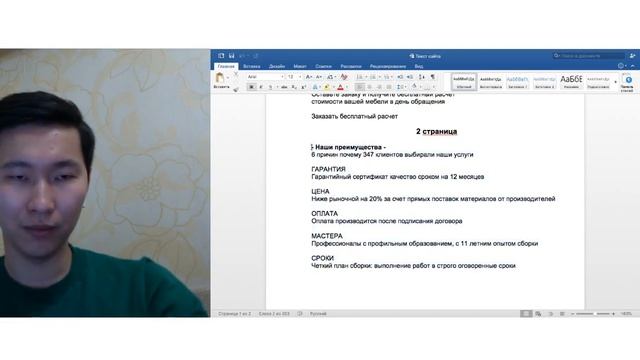Open the Дизайн tab
Viewport: 640px width, 360px height.
[x=277, y=66]
